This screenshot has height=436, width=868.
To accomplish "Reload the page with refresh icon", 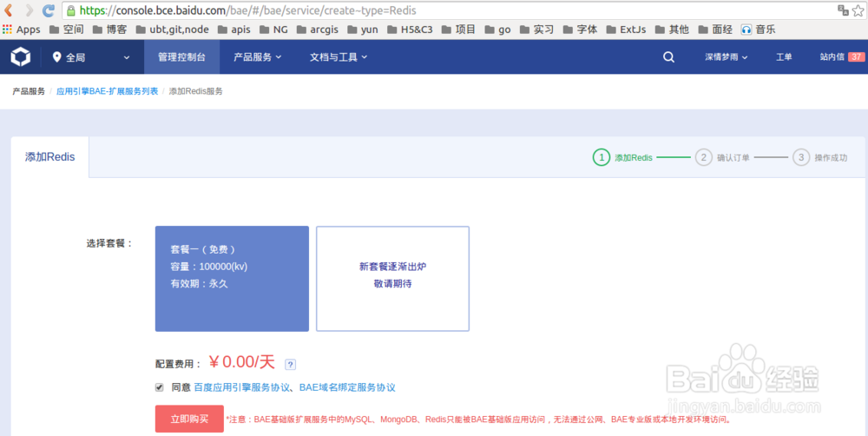I will coord(49,10).
